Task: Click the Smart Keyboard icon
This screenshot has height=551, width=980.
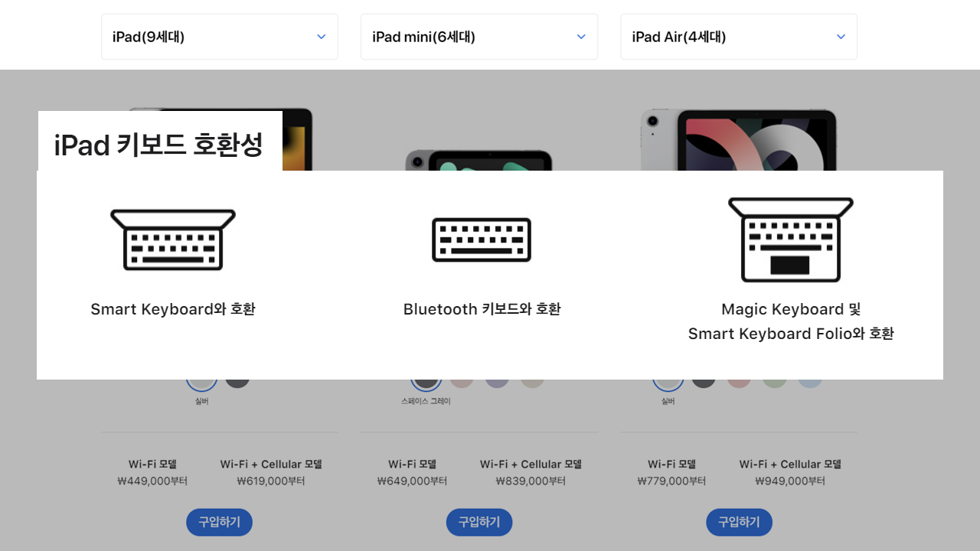Action: click(x=173, y=240)
